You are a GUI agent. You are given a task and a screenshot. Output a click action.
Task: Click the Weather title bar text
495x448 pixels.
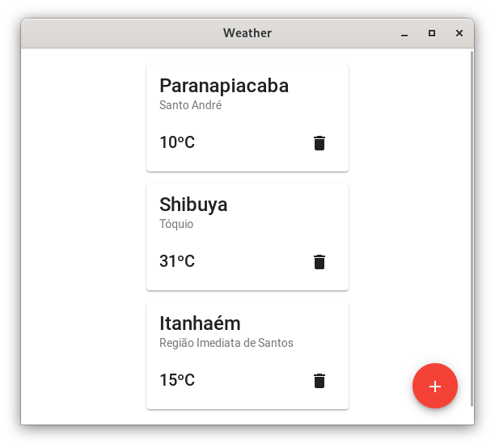tap(247, 33)
